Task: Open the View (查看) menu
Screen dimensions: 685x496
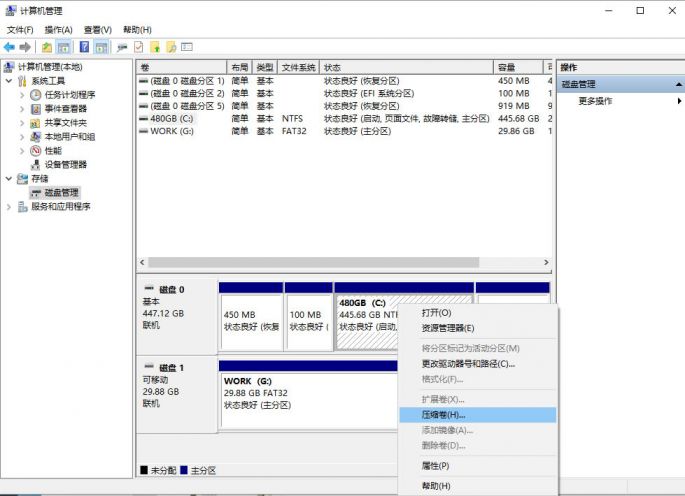Action: 98,30
